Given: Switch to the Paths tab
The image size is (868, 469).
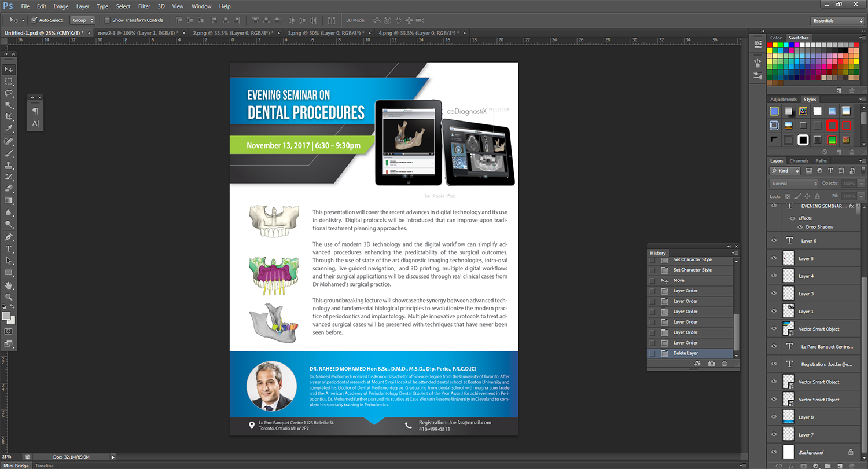Looking at the screenshot, I should coord(821,161).
